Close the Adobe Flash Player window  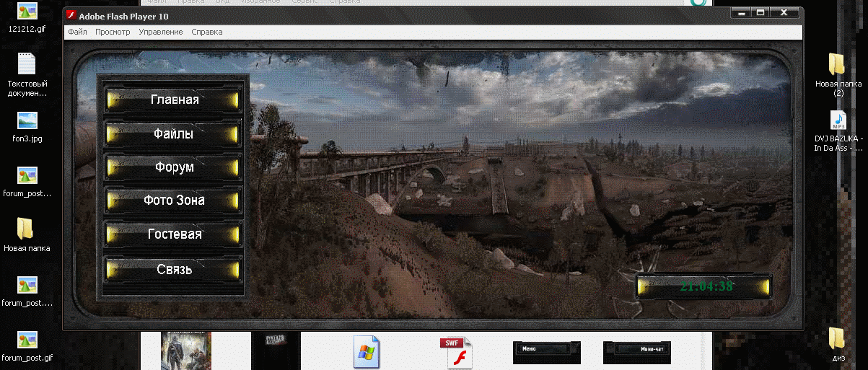point(784,12)
